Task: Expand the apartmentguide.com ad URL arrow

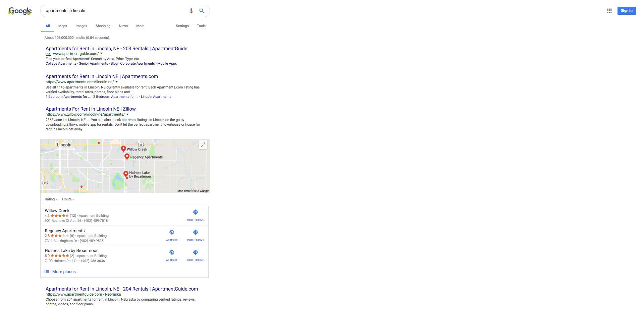Action: [x=102, y=54]
